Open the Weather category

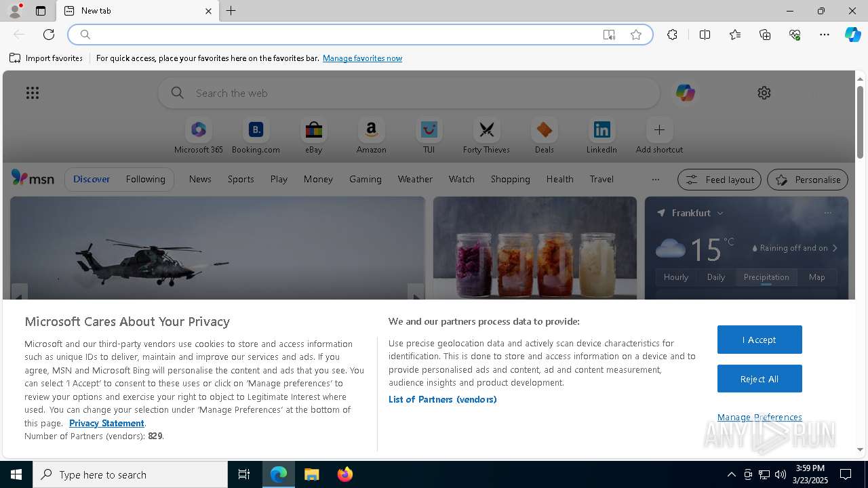(x=415, y=179)
